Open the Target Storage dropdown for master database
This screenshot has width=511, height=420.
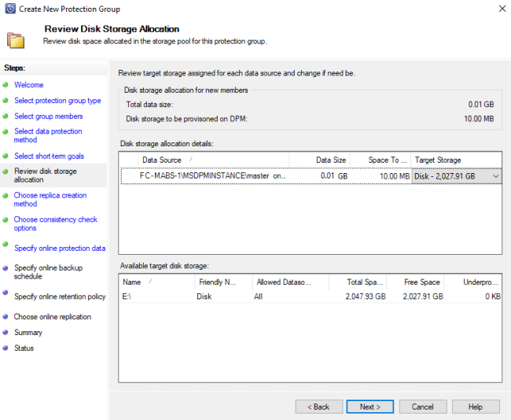(x=494, y=177)
